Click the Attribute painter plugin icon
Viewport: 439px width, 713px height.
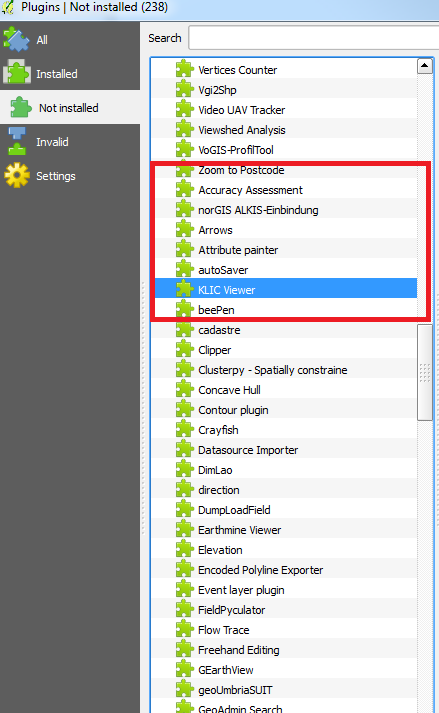pyautogui.click(x=185, y=250)
